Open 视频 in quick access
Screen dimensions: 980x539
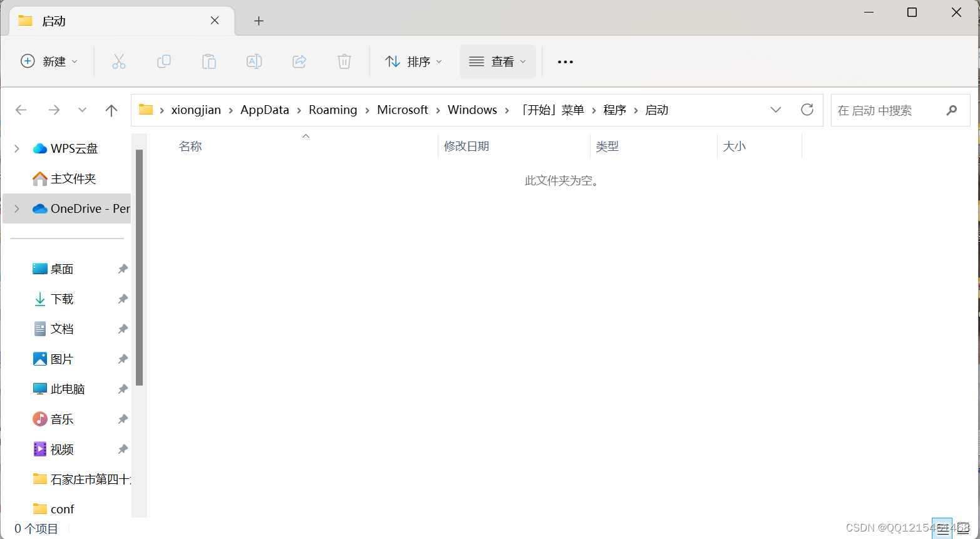click(62, 449)
